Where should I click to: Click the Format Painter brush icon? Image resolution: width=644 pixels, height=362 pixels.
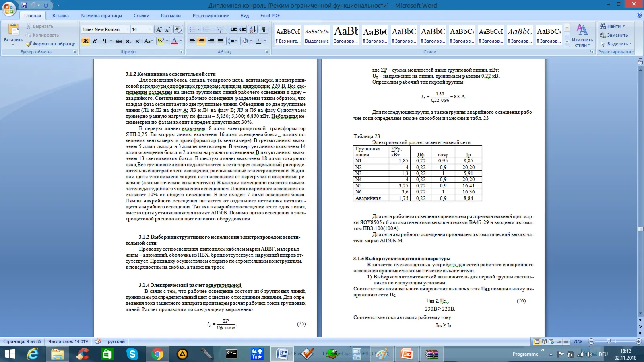[x=29, y=44]
